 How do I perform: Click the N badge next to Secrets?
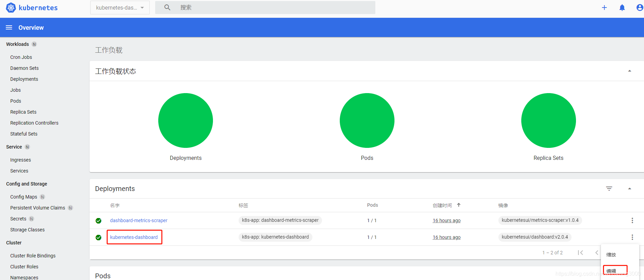click(x=31, y=219)
